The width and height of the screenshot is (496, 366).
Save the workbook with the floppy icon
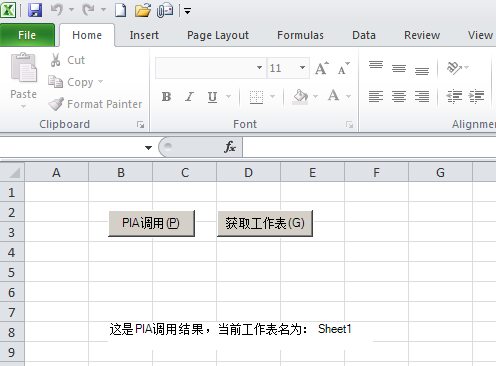pos(35,10)
